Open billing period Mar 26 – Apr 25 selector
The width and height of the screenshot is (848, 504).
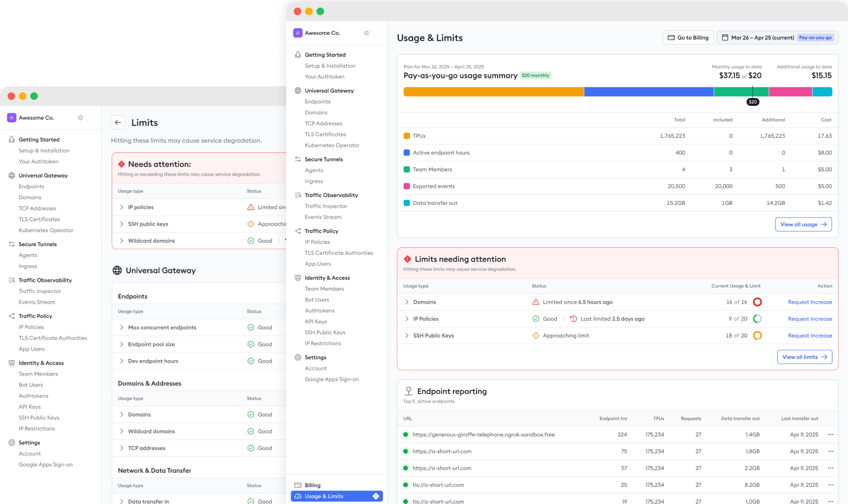pyautogui.click(x=777, y=38)
